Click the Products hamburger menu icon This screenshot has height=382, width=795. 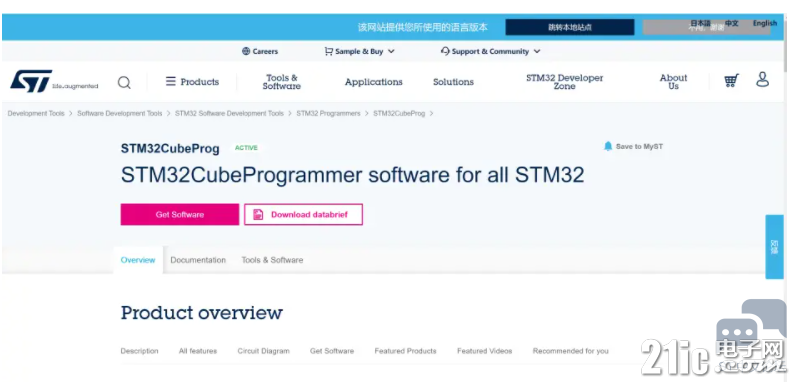(171, 81)
